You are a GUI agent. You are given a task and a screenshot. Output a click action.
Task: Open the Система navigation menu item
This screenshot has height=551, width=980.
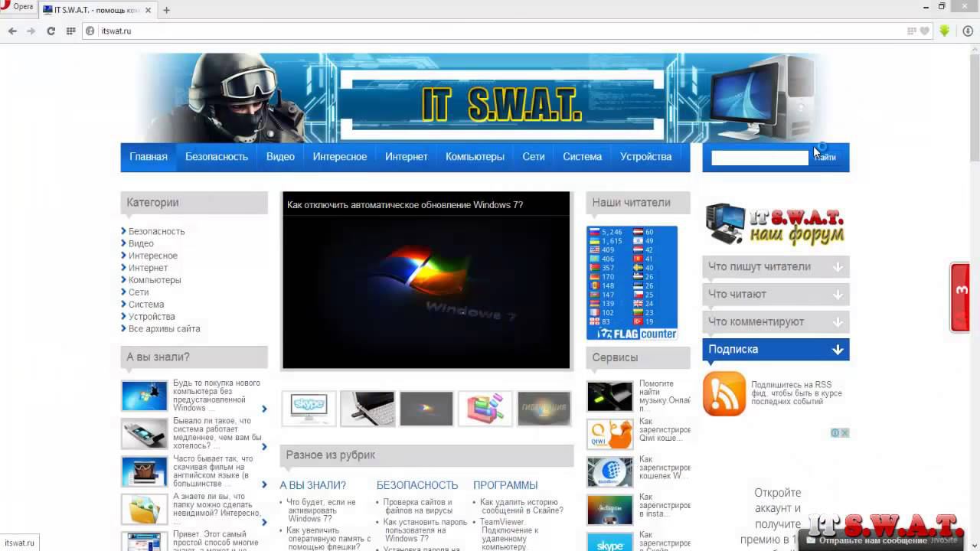(x=582, y=156)
